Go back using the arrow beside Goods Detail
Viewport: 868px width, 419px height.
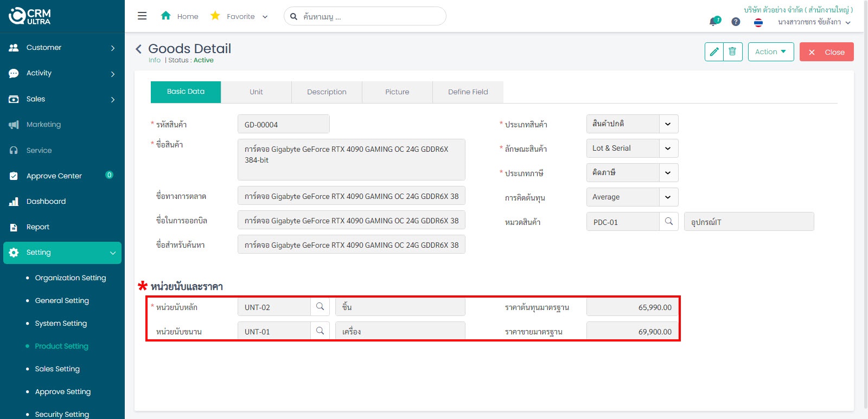click(139, 49)
